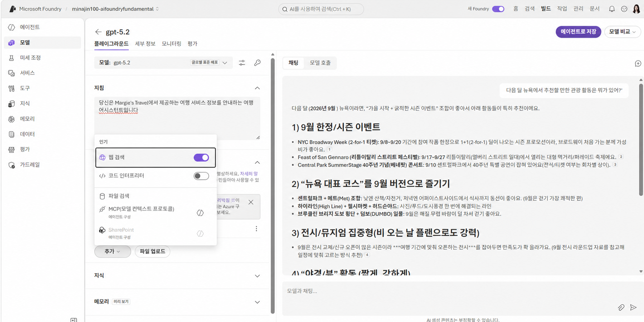This screenshot has height=322, width=644.
Task: Collapse the 지침 section
Action: [x=257, y=88]
